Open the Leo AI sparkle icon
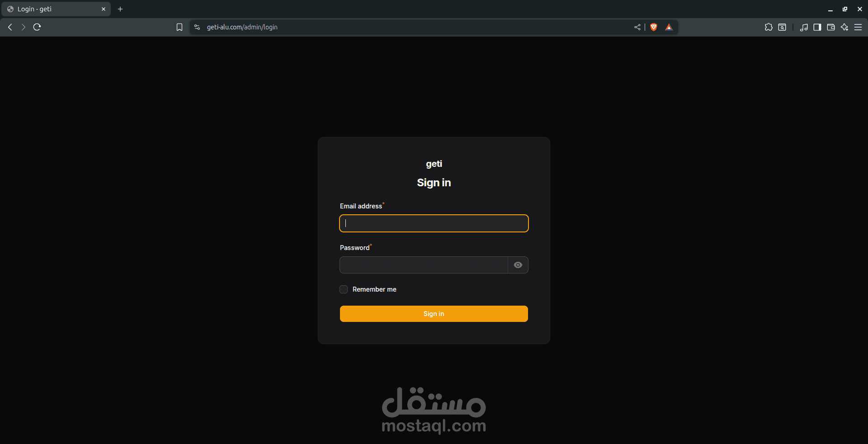This screenshot has width=868, height=444. [x=844, y=27]
